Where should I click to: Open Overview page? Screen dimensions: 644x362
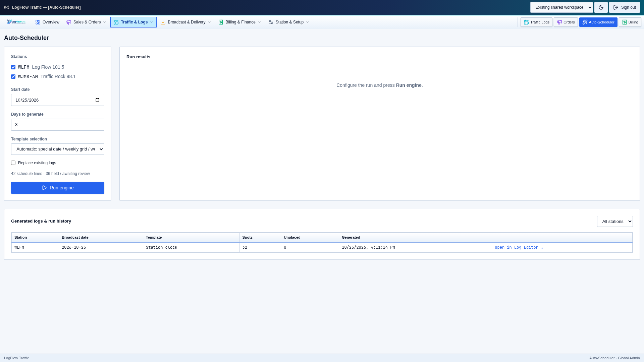[47, 22]
